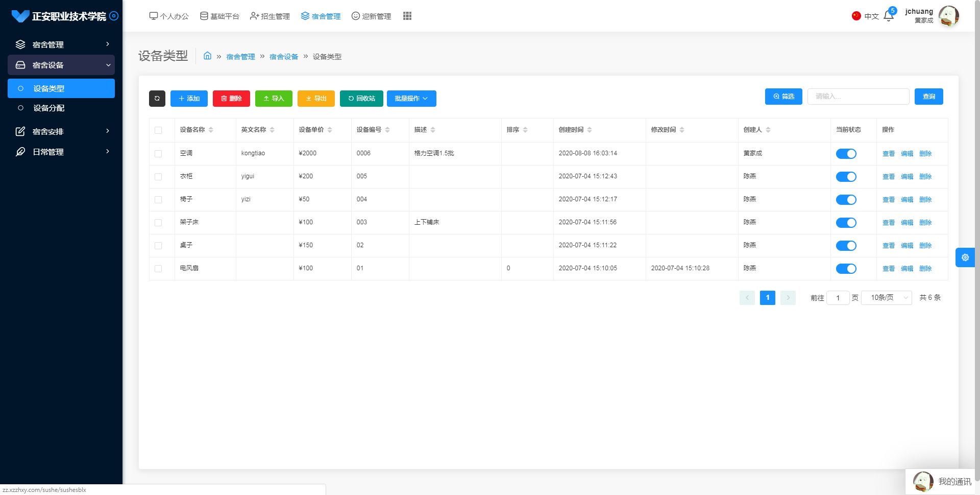Open the 批量操作 dropdown
980x495 pixels.
point(411,99)
